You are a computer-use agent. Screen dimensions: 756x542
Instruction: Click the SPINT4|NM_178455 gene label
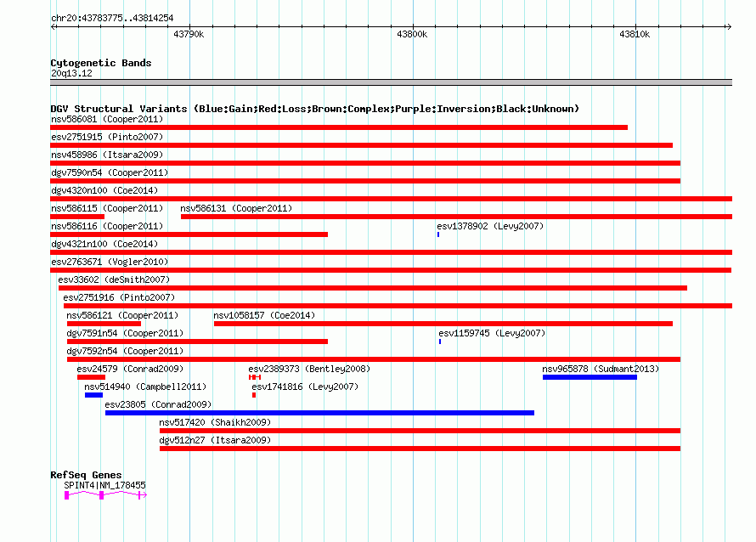coord(104,485)
